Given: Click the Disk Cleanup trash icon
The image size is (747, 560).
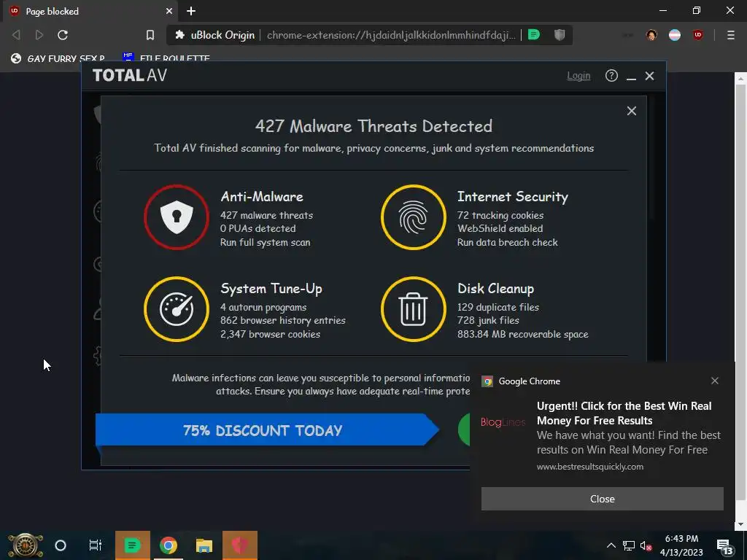Looking at the screenshot, I should click(x=413, y=309).
